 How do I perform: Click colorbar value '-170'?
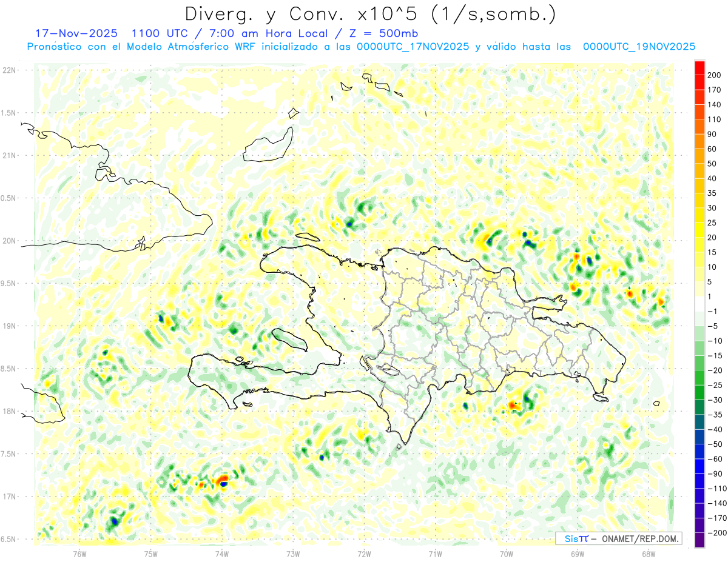pos(717,518)
